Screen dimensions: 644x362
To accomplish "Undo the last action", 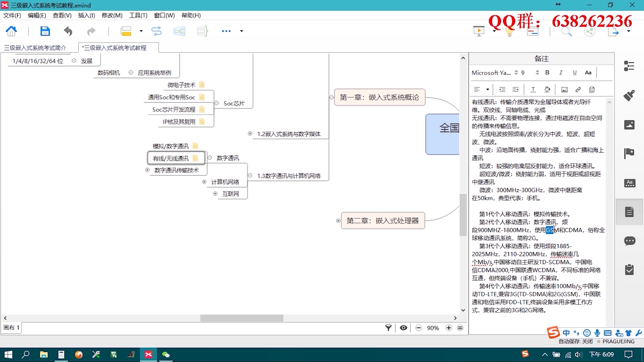I will coord(68,31).
